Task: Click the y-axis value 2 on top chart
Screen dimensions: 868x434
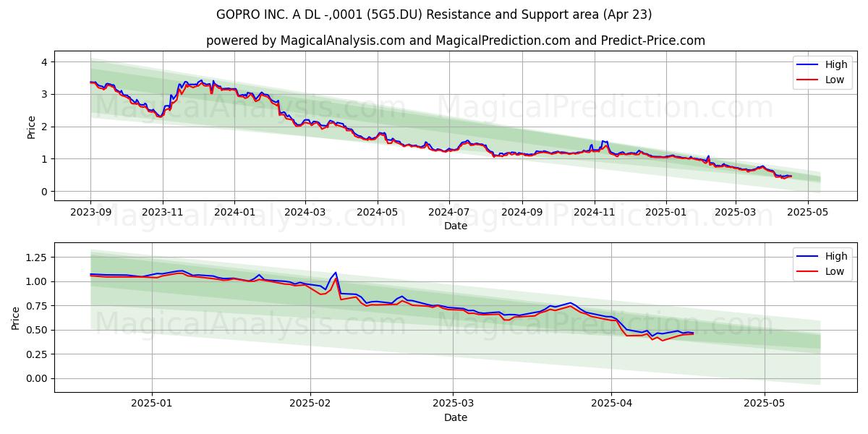Action: click(x=44, y=127)
